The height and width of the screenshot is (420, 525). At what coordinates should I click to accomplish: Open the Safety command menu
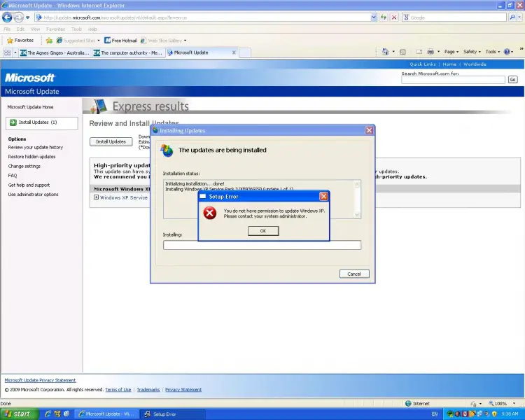pyautogui.click(x=472, y=52)
